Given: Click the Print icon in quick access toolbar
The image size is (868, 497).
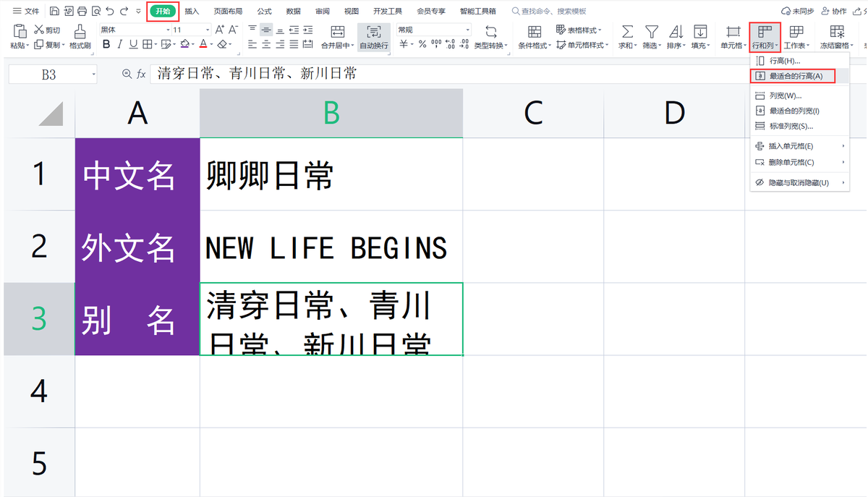Looking at the screenshot, I should click(x=82, y=12).
